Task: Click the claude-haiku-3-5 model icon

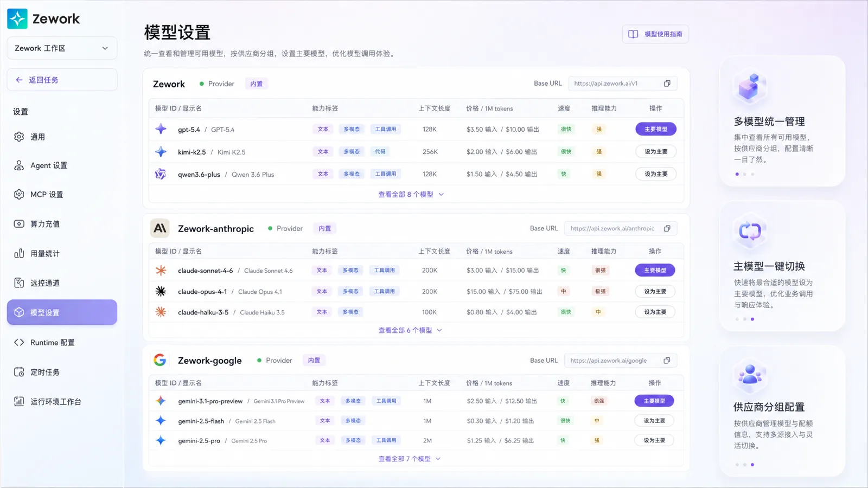Action: point(161,312)
